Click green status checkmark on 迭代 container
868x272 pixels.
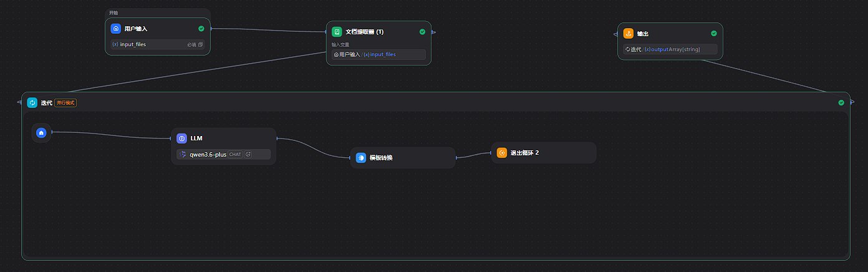[x=841, y=103]
